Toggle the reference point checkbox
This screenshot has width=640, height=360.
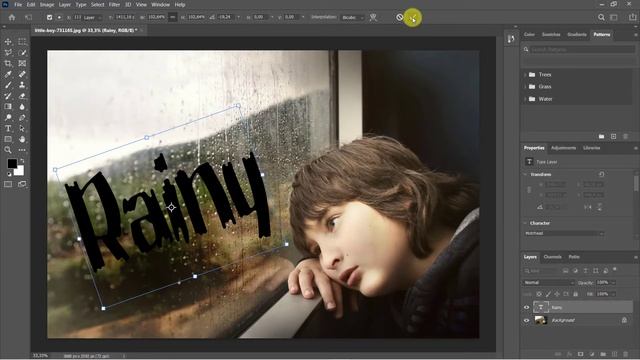coord(49,18)
